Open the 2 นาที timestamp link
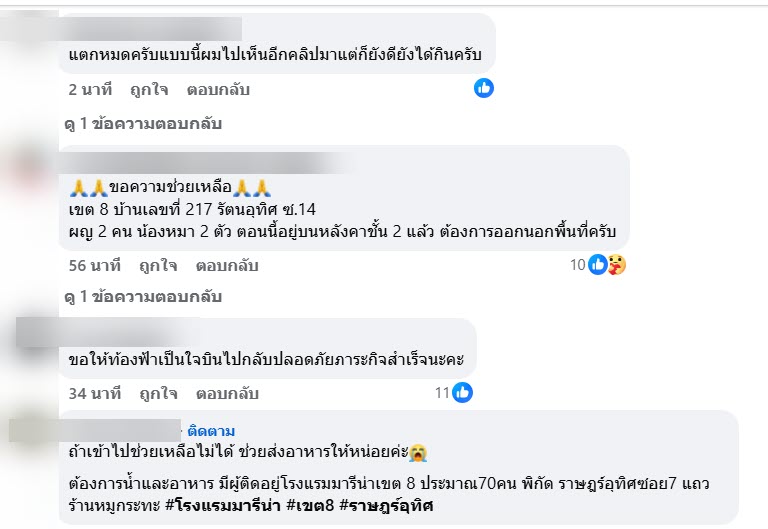Screen dimensions: 768x529 (x=89, y=89)
